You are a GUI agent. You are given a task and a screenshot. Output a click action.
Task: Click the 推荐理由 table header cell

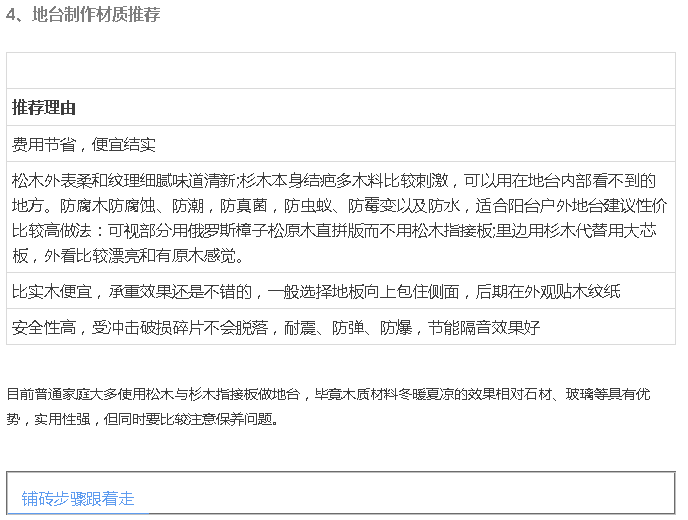[341, 107]
